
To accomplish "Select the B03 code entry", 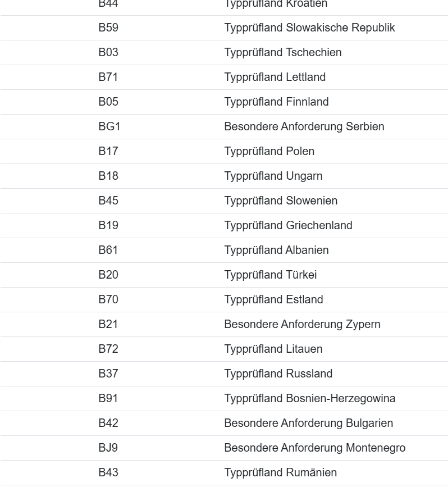I will (x=108, y=52).
